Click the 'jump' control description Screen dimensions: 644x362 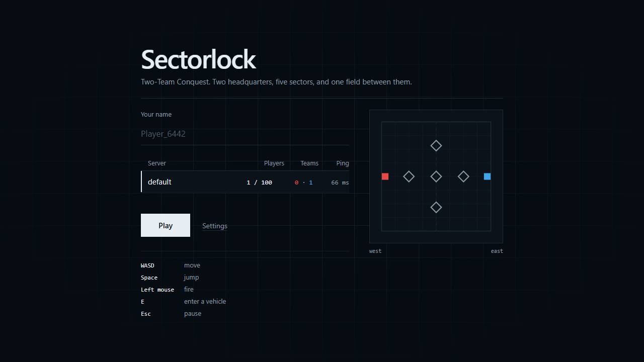click(191, 278)
